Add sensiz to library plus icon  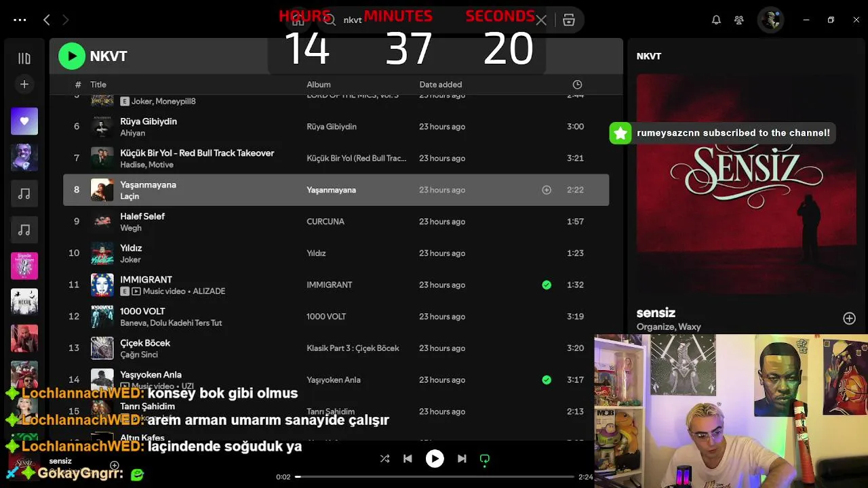click(849, 319)
